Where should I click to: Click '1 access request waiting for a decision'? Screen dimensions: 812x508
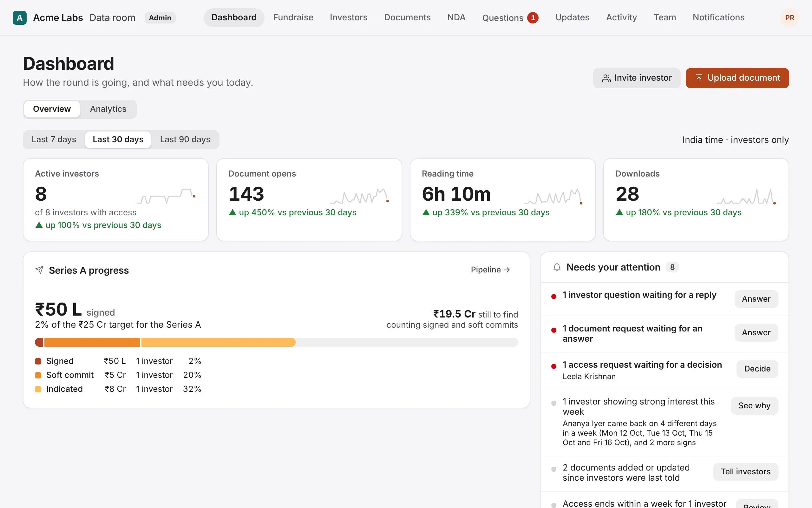pyautogui.click(x=642, y=365)
